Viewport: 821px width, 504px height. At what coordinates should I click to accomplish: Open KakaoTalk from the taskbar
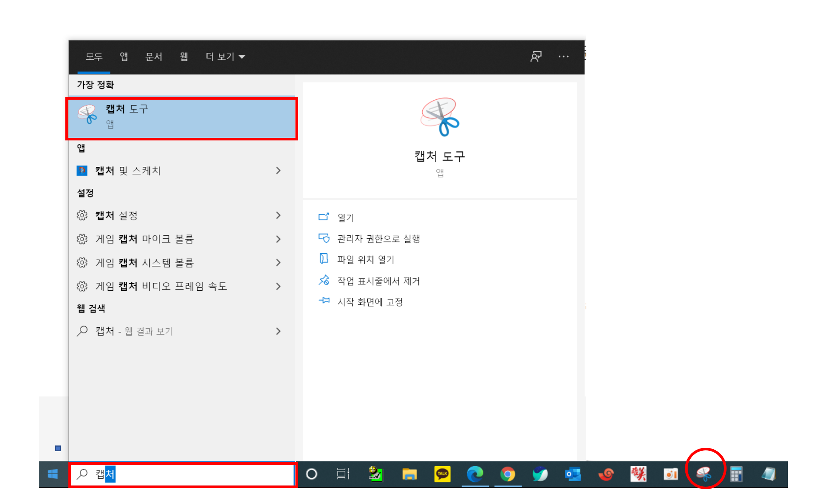(x=442, y=474)
